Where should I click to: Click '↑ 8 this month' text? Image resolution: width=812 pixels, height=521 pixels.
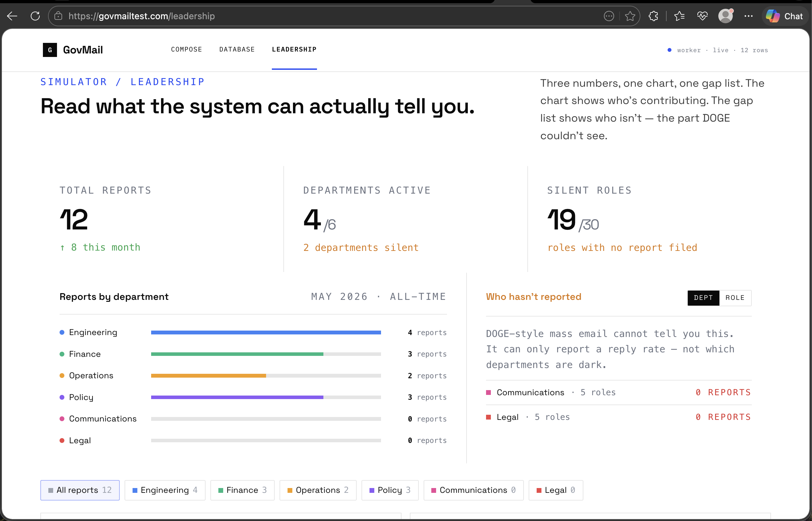tap(100, 247)
